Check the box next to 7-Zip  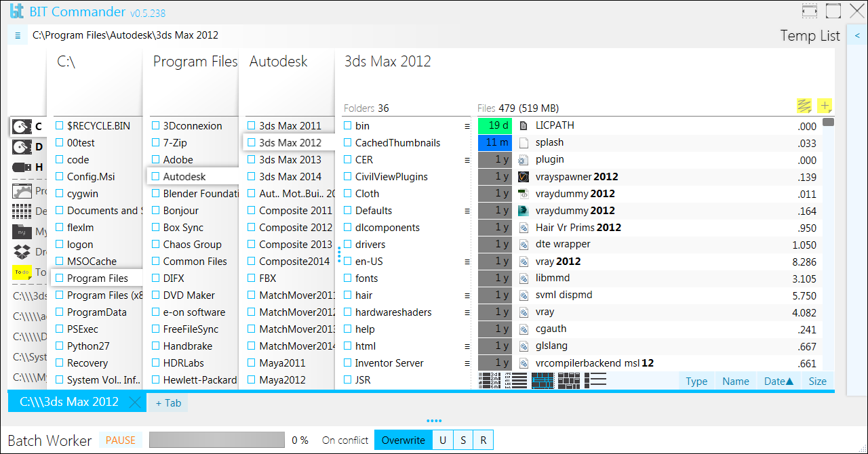click(156, 143)
